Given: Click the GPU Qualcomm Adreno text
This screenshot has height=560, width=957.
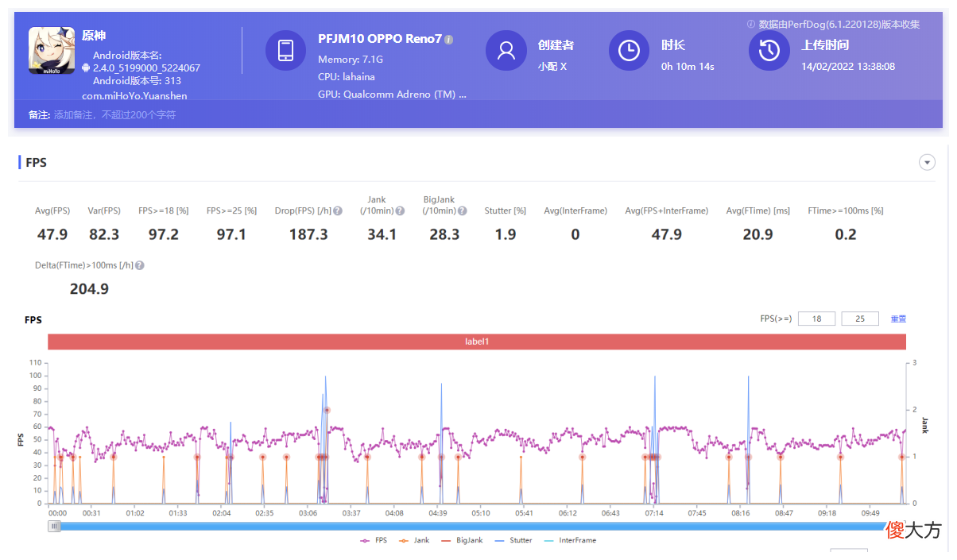Looking at the screenshot, I should 393,94.
